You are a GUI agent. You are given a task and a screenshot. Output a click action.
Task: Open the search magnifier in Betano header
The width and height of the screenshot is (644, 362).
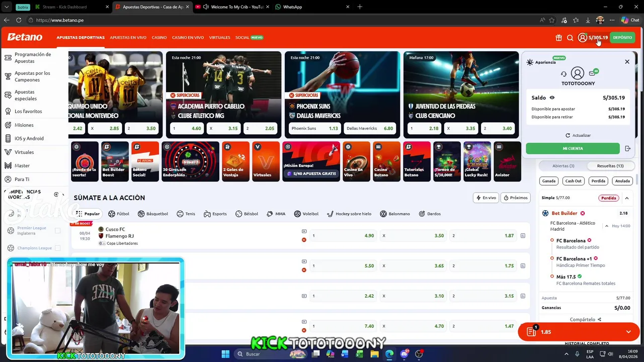point(570,38)
